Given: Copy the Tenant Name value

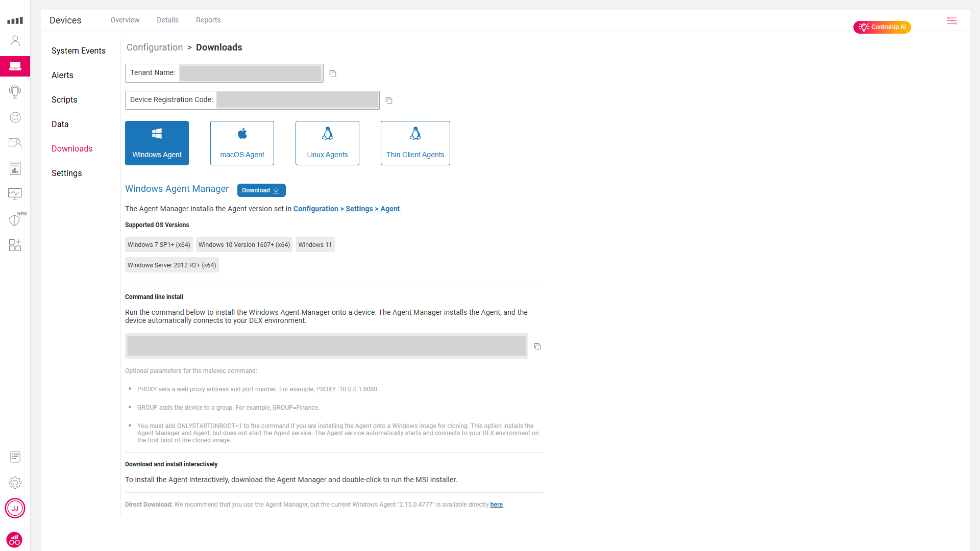Looking at the screenshot, I should (x=333, y=73).
